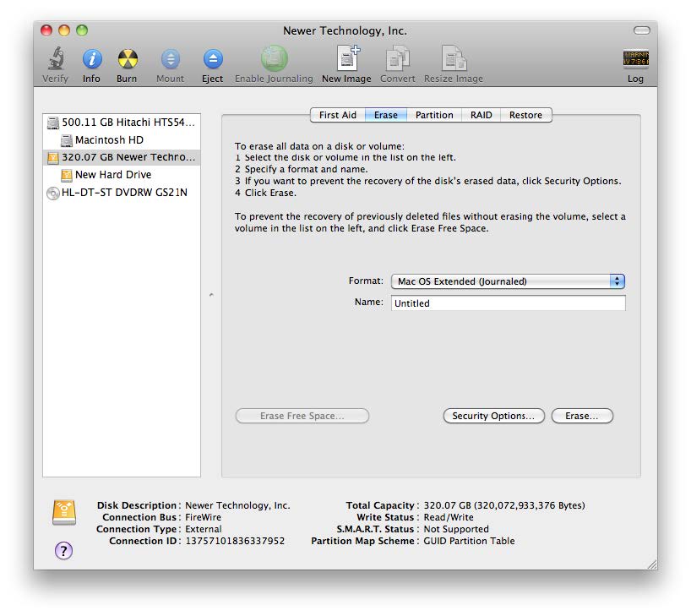Open the Log viewer icon

pos(635,60)
